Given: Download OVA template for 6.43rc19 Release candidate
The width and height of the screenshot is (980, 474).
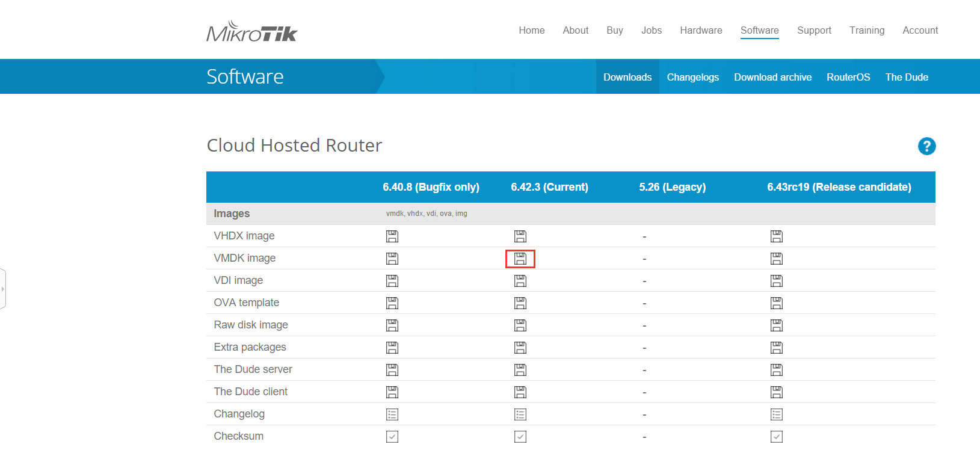Looking at the screenshot, I should 777,303.
